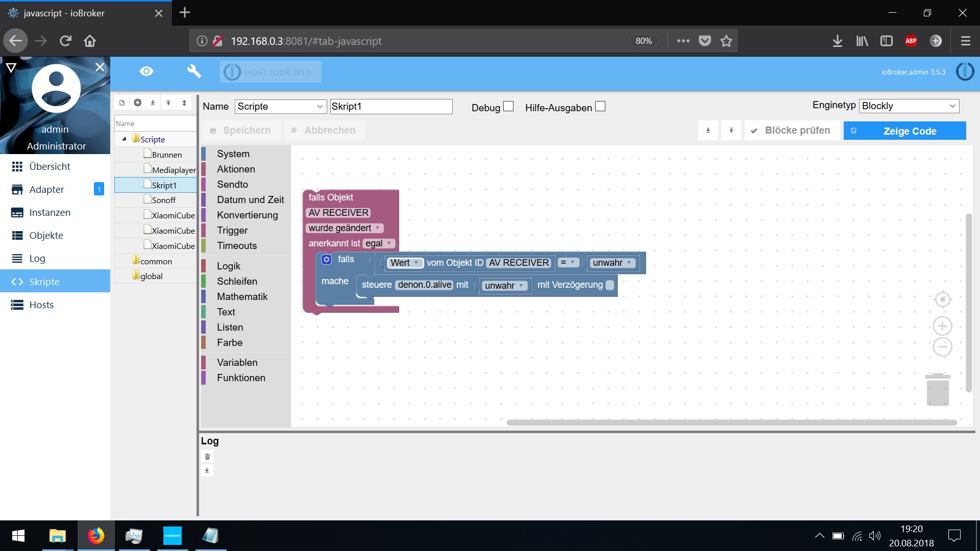Click the expand/collapse all arrows icon
Screen dimensions: 980x551
point(184,103)
